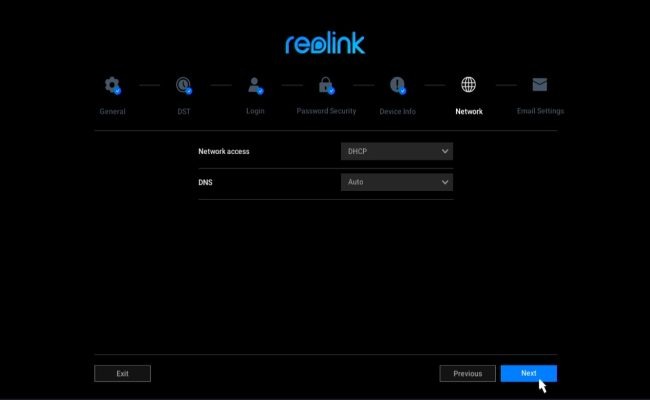Select the DST step label
The image size is (650, 400).
[184, 111]
